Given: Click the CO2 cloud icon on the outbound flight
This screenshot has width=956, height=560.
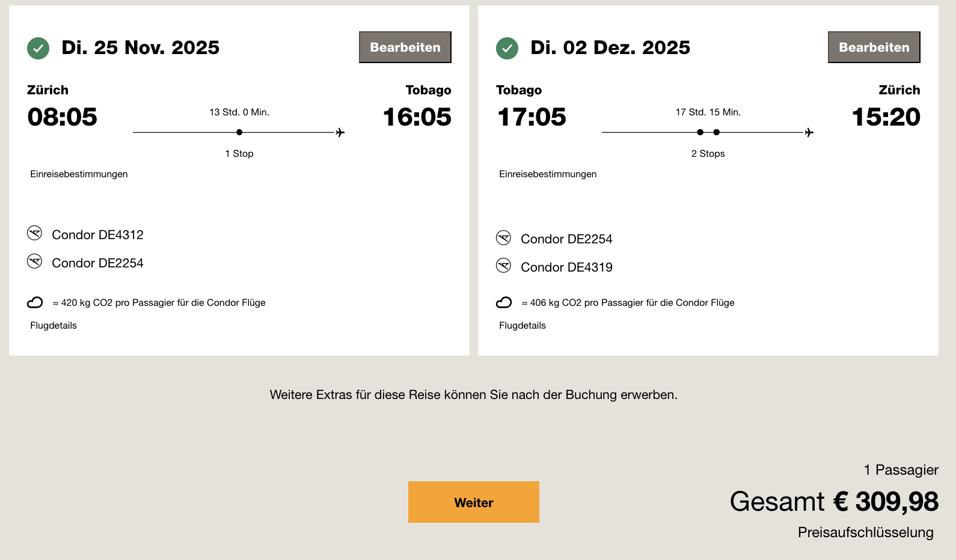Looking at the screenshot, I should 35,302.
